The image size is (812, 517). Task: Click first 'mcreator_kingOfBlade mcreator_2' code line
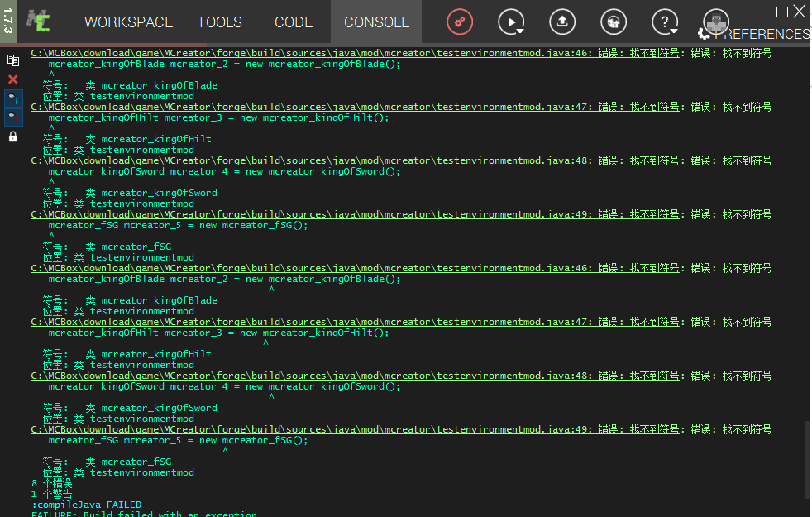coord(224,64)
